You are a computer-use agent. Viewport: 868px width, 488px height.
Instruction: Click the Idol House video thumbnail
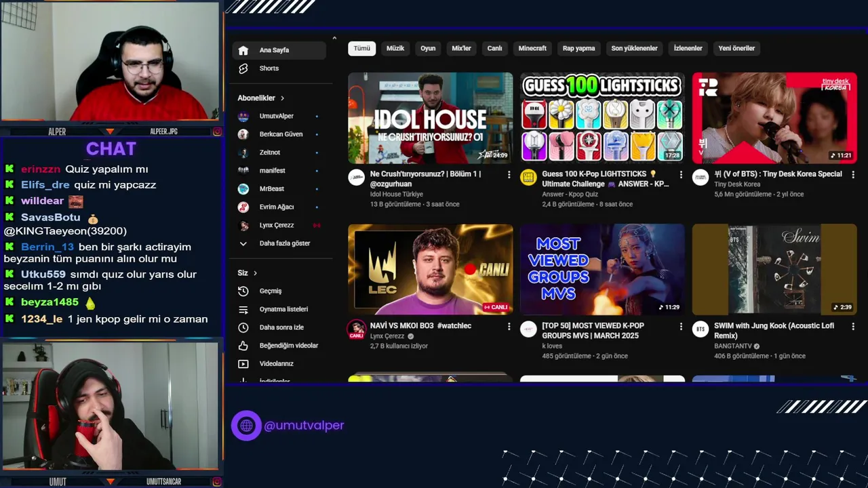(431, 118)
